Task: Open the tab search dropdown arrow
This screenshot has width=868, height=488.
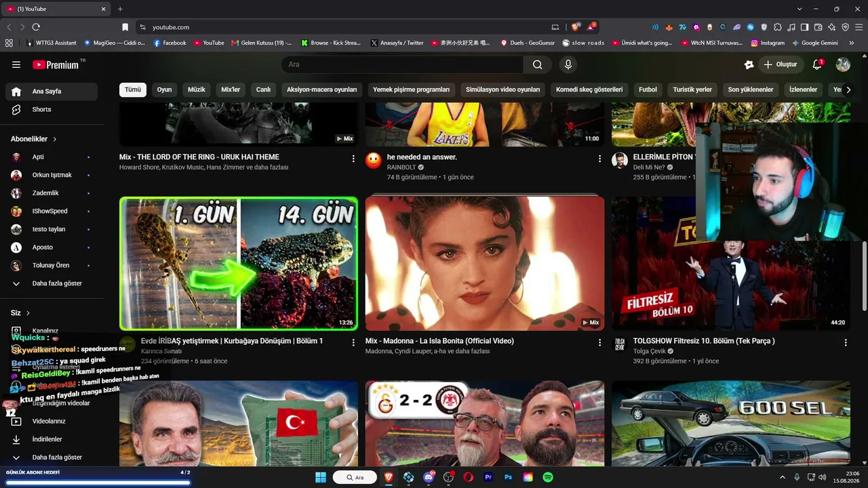Action: (x=800, y=9)
